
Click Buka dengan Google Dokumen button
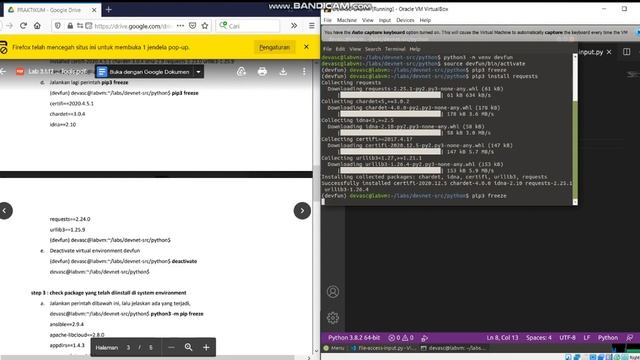pos(144,72)
